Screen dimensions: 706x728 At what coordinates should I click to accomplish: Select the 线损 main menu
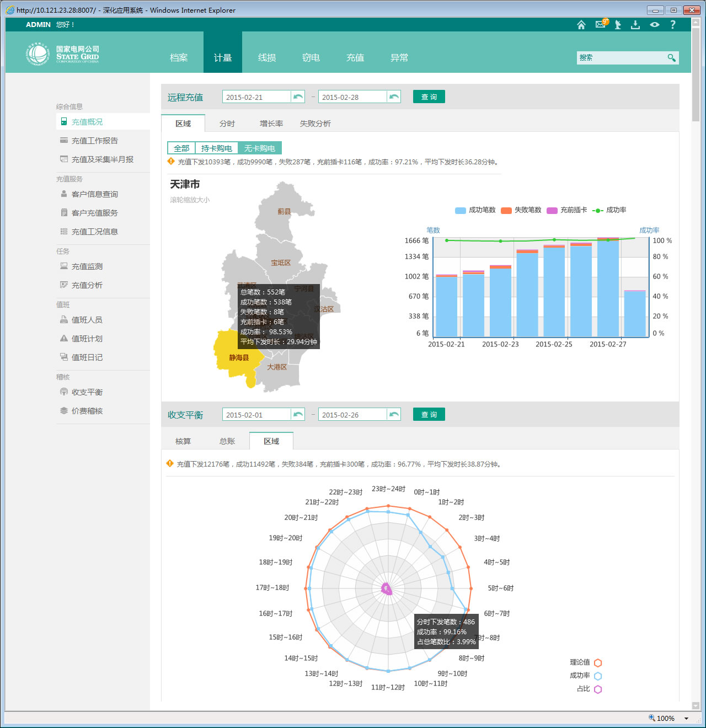point(267,57)
